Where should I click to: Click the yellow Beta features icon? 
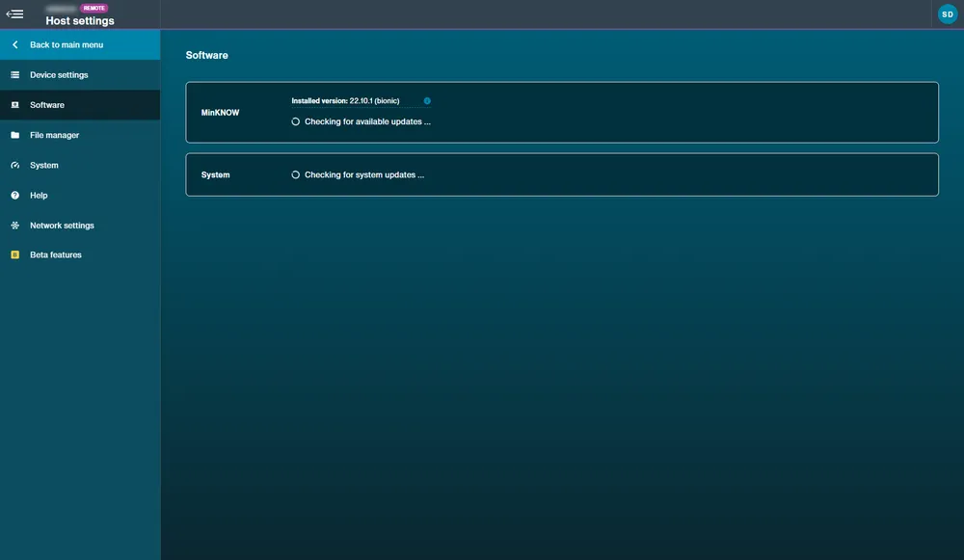click(14, 254)
